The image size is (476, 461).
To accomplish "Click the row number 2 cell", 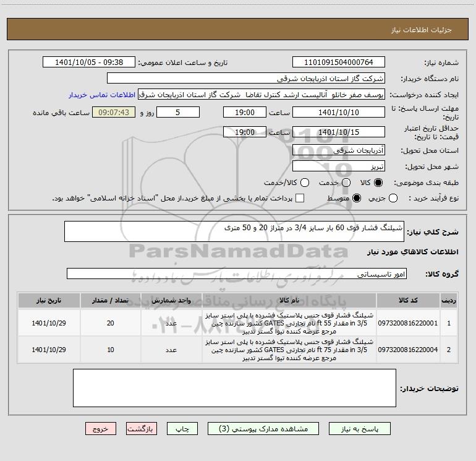I will tap(449, 350).
